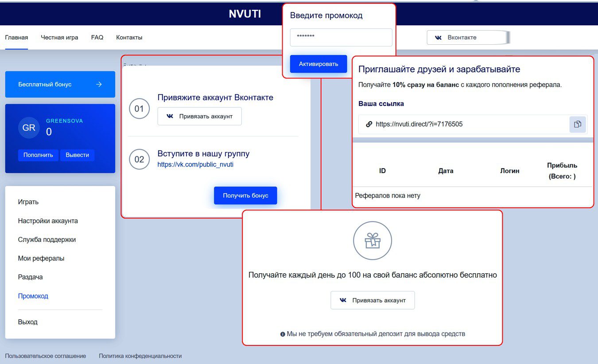Click the step number 02 circle
Viewport: 598px width, 364px height.
139,159
